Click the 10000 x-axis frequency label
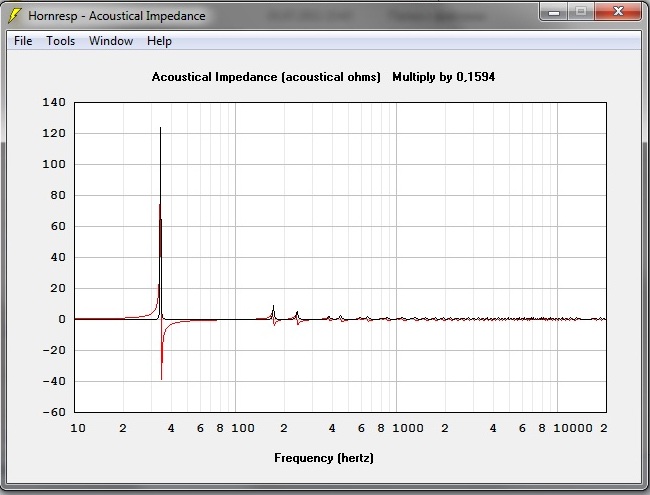The width and height of the screenshot is (650, 495). pyautogui.click(x=573, y=428)
